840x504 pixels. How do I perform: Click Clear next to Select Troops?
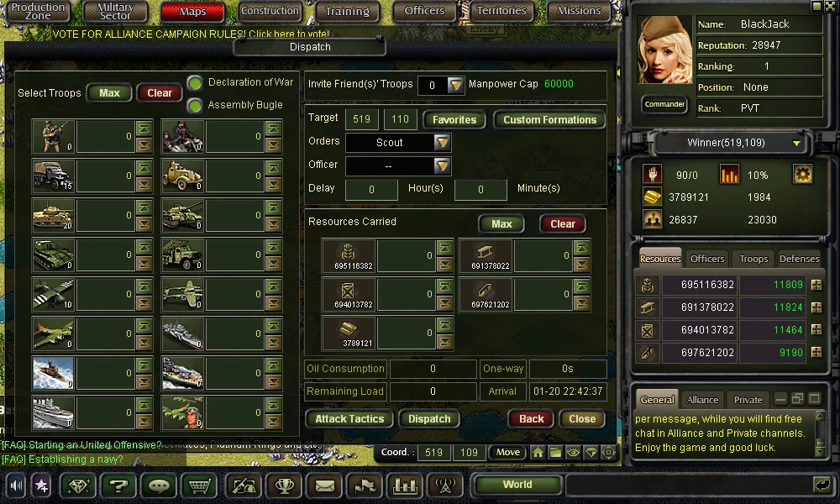(159, 92)
